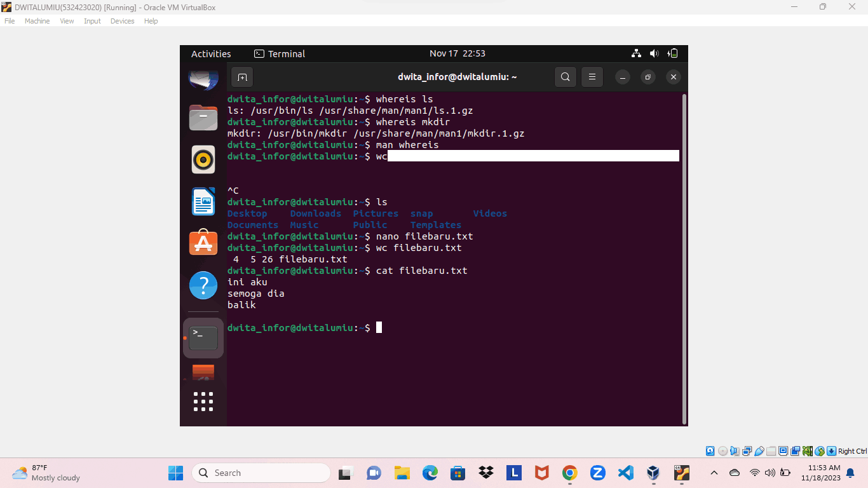The image size is (868, 488).
Task: Click the 'semoga dia' output line
Action: 256,294
